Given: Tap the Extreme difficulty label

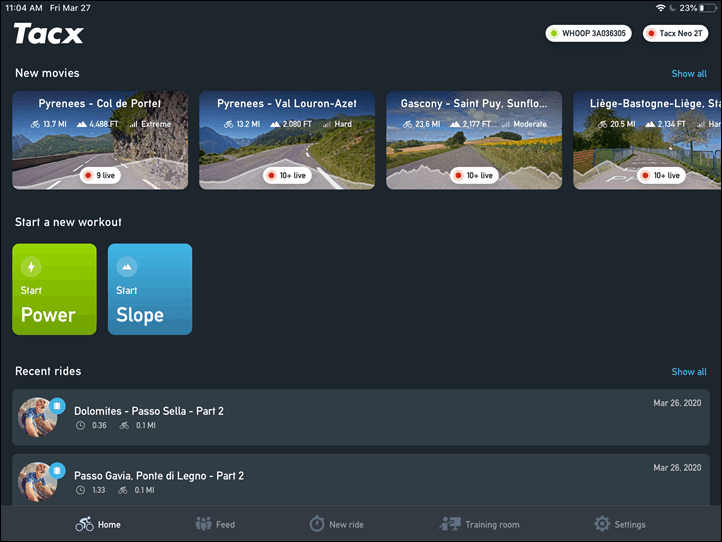Looking at the screenshot, I should click(x=156, y=124).
